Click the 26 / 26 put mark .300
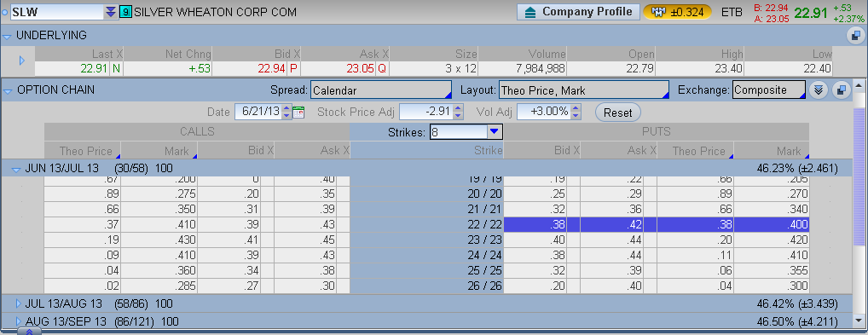 [771, 286]
